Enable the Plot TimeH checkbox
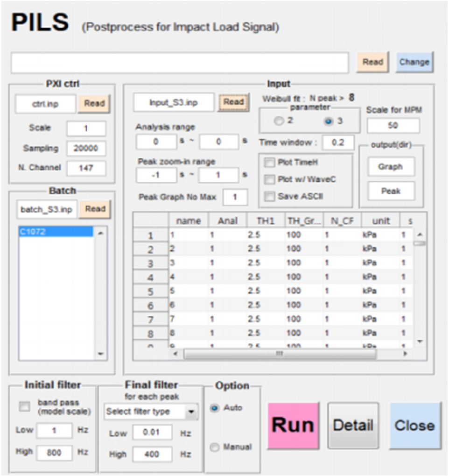Image resolution: width=449 pixels, height=476 pixels. tap(269, 163)
